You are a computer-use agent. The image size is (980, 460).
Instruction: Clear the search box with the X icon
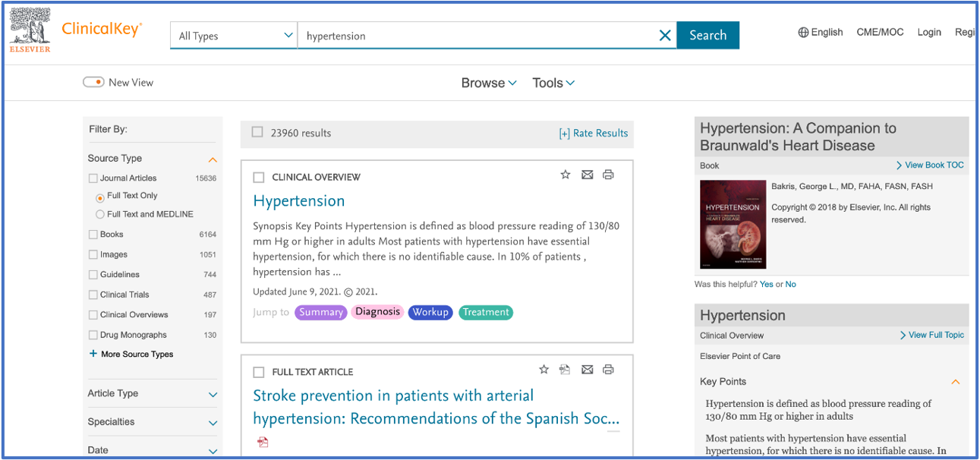coord(665,36)
